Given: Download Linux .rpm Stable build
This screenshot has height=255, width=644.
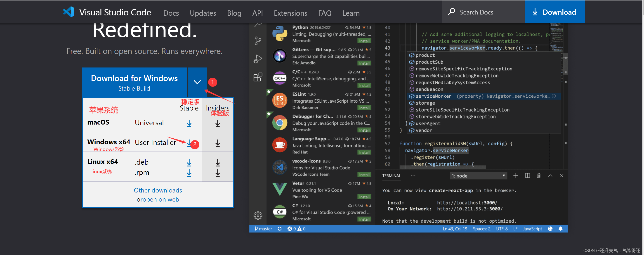Looking at the screenshot, I should (x=189, y=173).
